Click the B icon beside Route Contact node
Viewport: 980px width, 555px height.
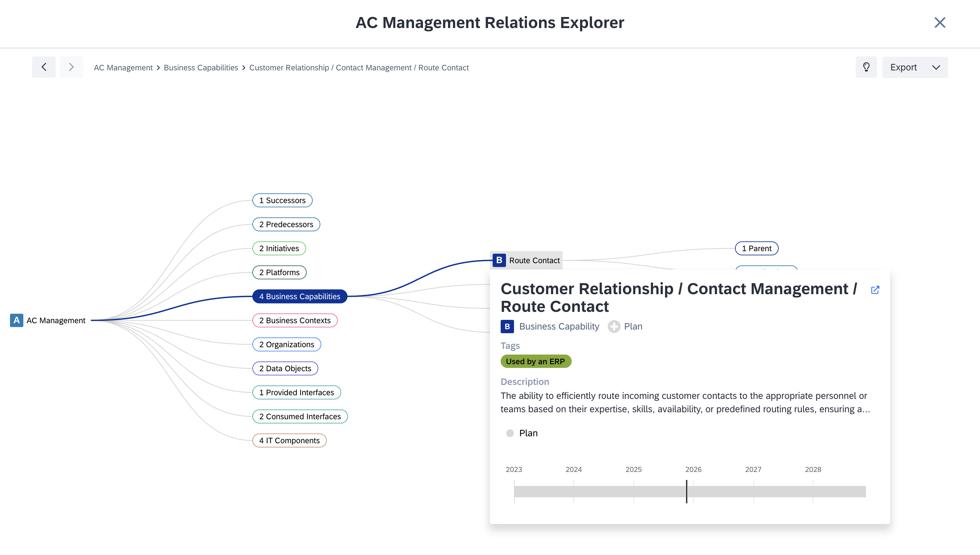pos(499,260)
